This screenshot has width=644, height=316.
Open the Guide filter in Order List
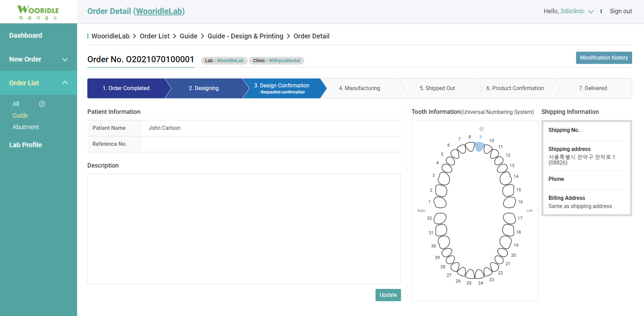(20, 115)
